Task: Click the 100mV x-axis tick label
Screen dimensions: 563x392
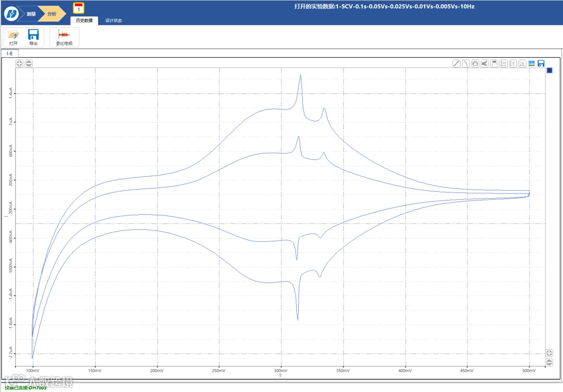Action: 33,371
